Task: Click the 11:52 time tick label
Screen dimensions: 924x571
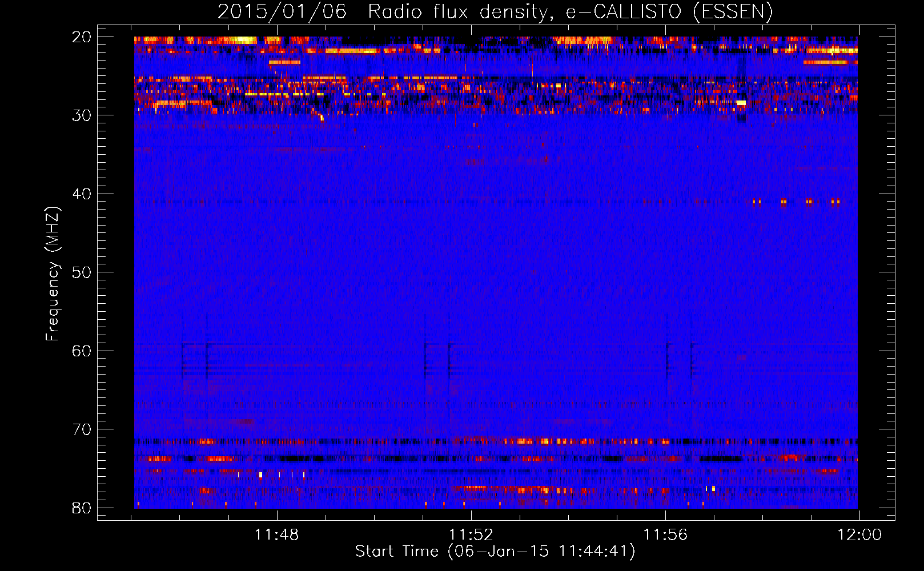Action: coord(471,535)
